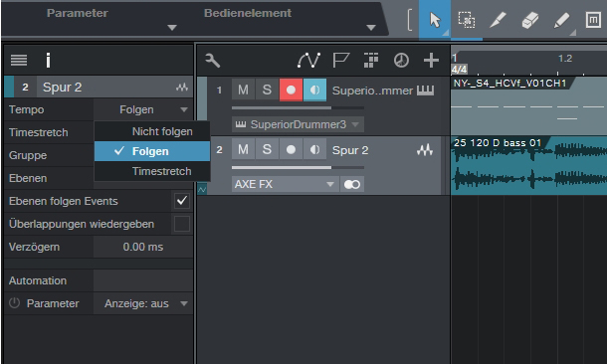The image size is (607, 364).
Task: Uncheck Ebenen folgen Events checkbox
Action: point(181,201)
